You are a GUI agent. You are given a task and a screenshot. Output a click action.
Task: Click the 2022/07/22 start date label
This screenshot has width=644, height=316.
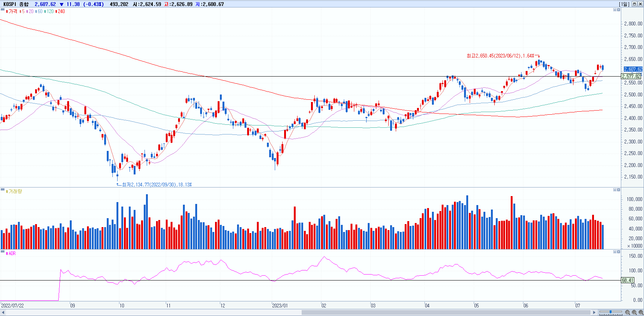12,306
